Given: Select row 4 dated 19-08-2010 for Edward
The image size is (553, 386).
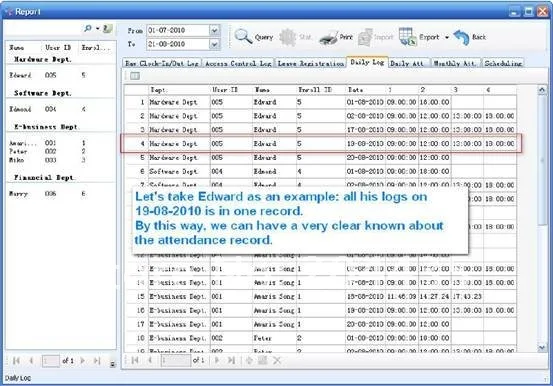Looking at the screenshot, I should (321, 144).
